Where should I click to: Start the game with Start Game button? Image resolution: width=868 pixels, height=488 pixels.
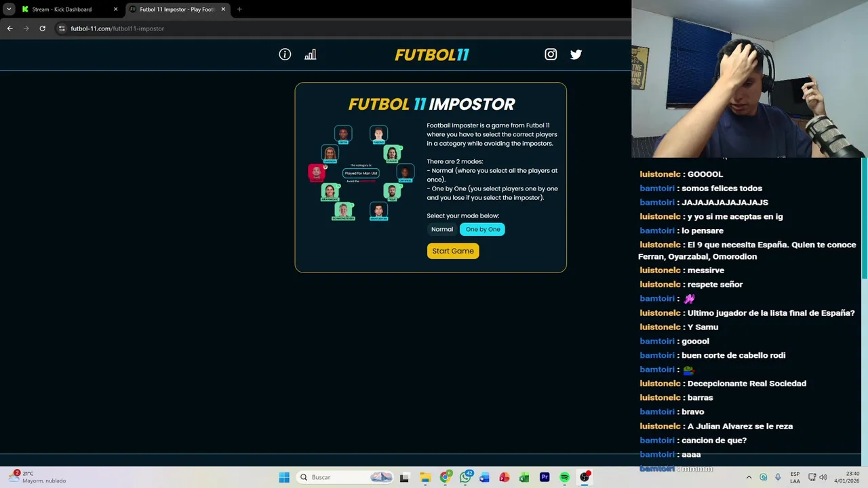[453, 251]
